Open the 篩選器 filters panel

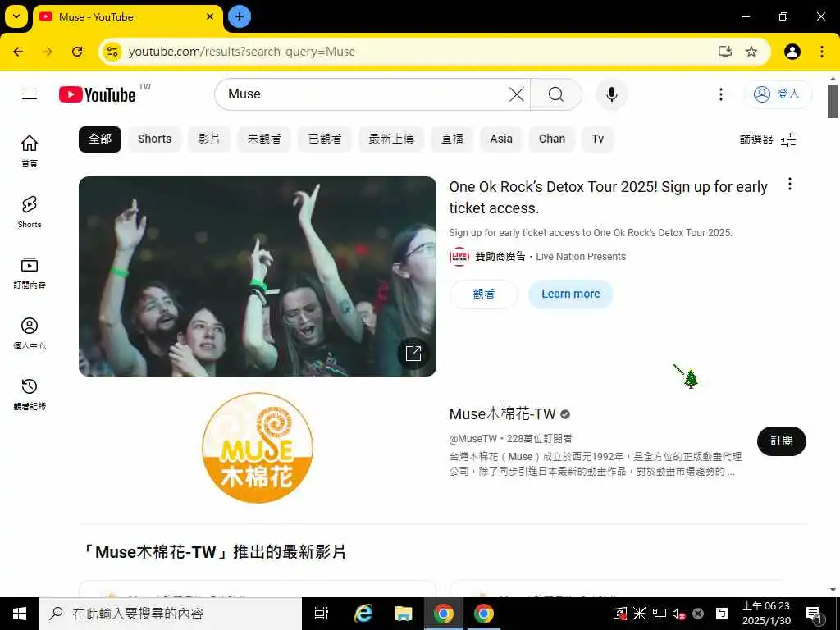[768, 139]
